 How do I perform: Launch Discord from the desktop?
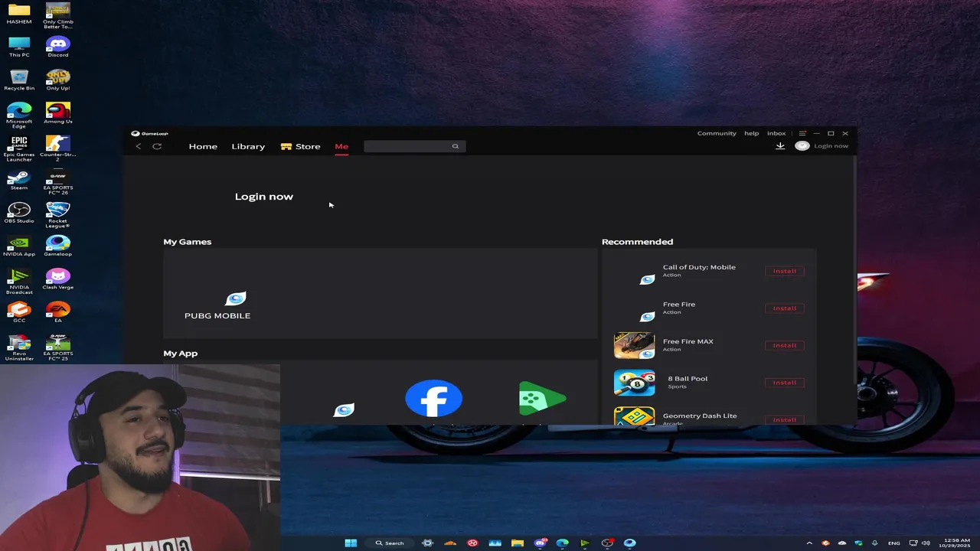coord(57,47)
